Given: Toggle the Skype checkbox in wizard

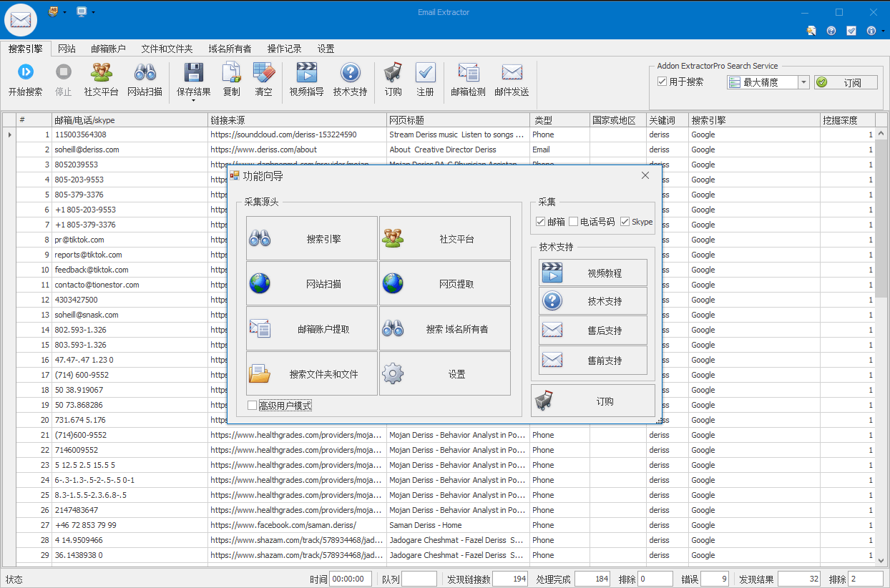Looking at the screenshot, I should point(625,222).
